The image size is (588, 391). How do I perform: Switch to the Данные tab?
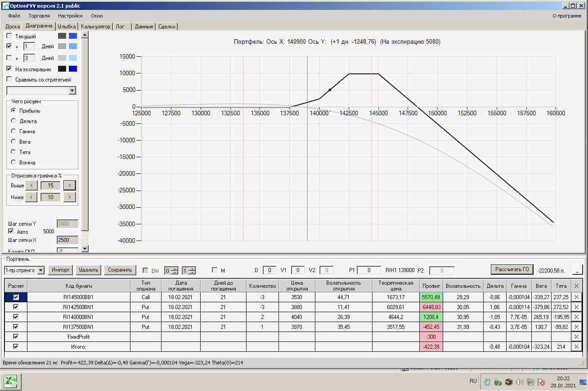point(144,27)
